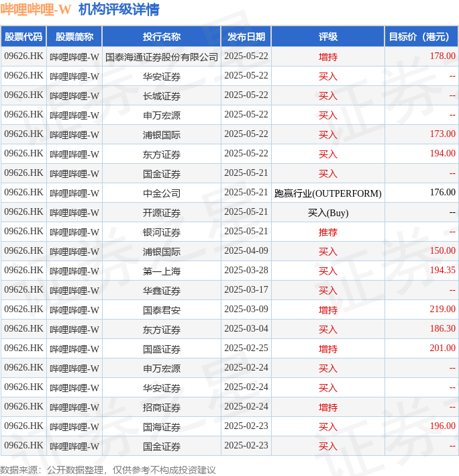Select 09626.HK code in 国泰海通 row

click(x=23, y=57)
